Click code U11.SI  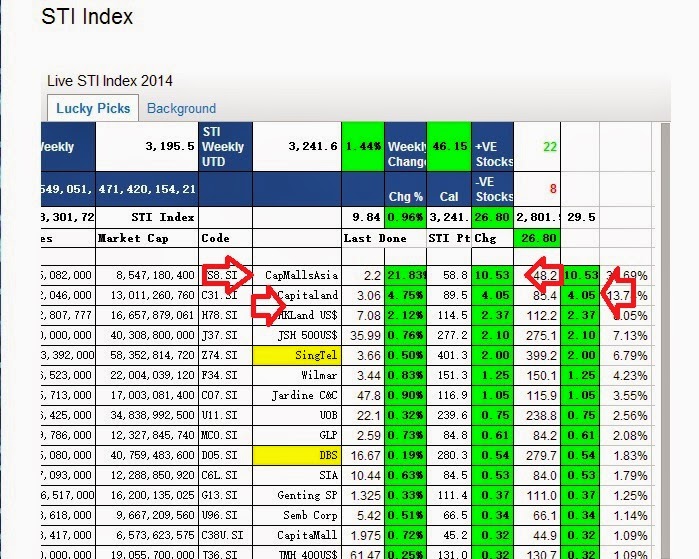coord(219,415)
